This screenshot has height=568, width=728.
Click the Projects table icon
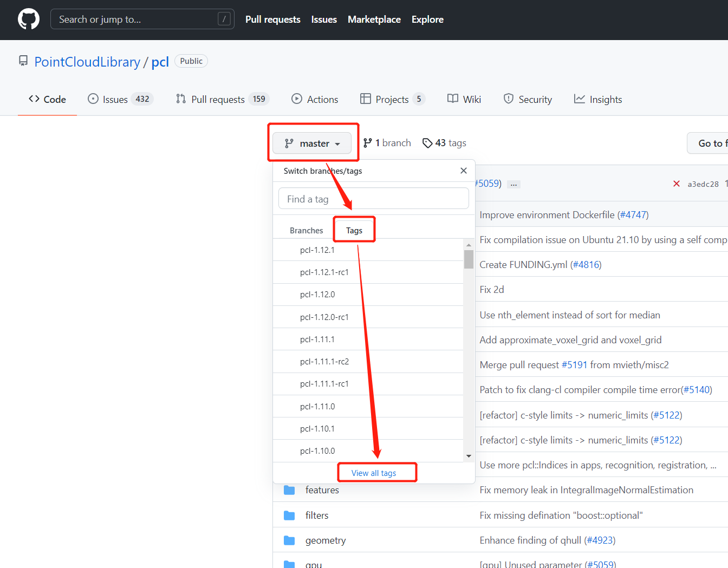pyautogui.click(x=366, y=99)
